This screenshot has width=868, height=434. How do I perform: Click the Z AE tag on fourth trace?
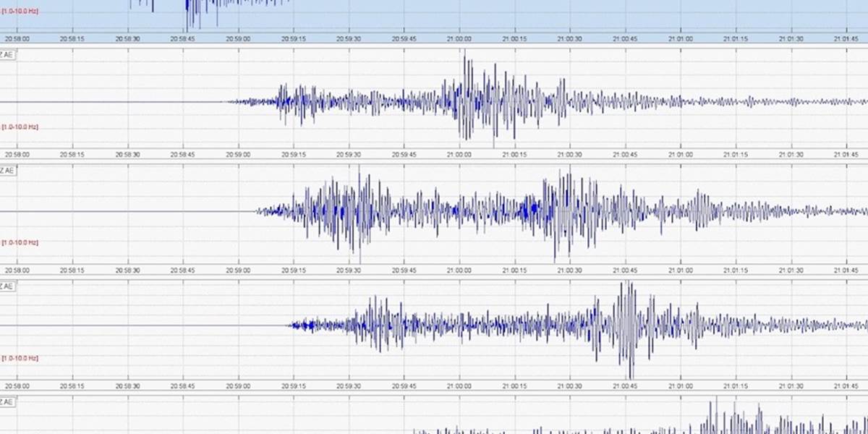7,286
